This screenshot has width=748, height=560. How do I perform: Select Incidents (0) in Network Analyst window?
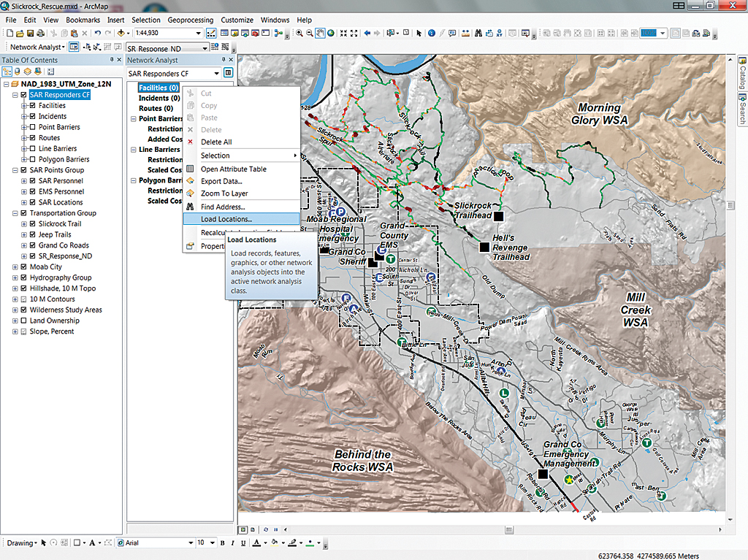coord(159,99)
